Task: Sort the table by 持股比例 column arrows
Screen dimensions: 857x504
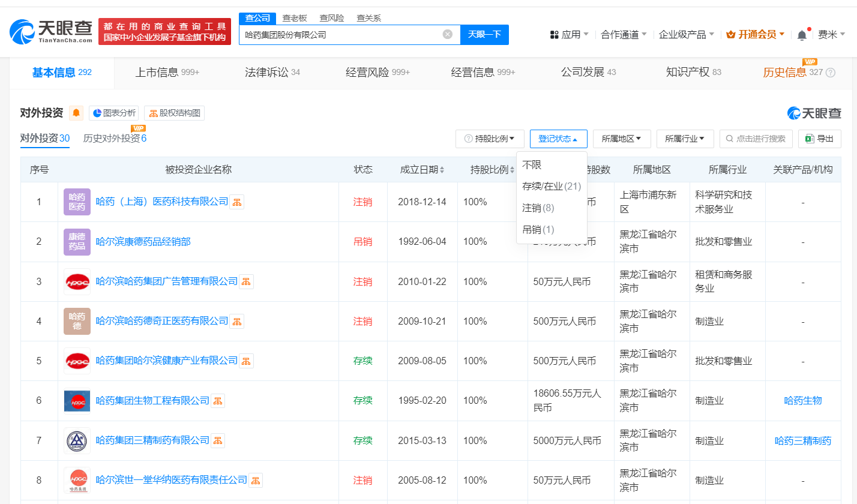Action: click(512, 170)
